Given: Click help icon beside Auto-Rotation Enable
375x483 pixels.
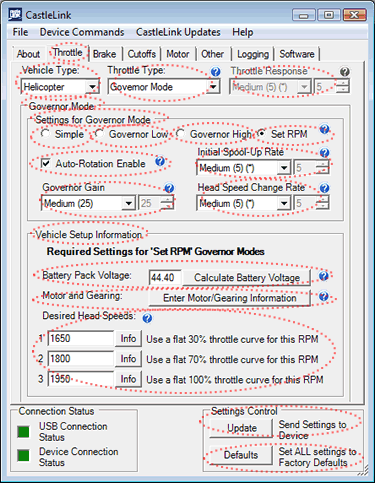Looking at the screenshot, I should tap(160, 161).
